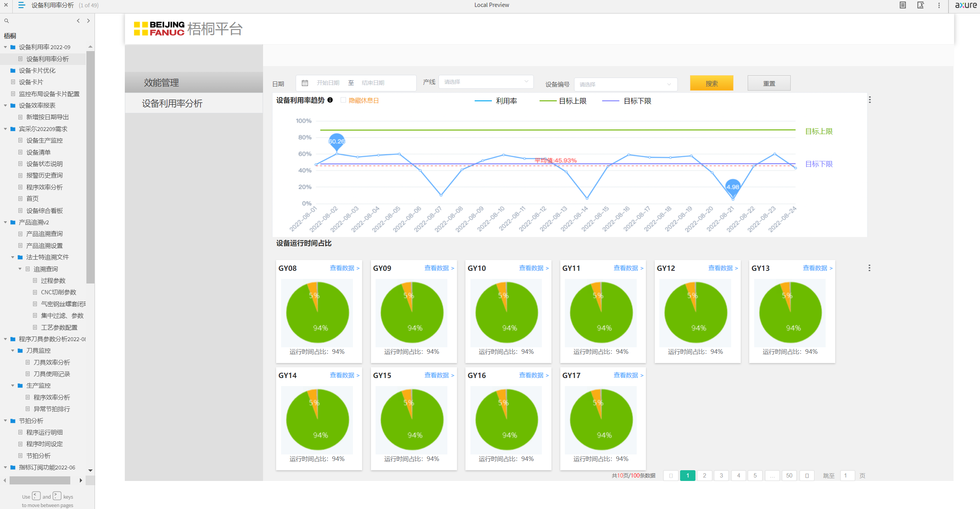
Task: Open the top bar more options menu
Action: [x=939, y=5]
